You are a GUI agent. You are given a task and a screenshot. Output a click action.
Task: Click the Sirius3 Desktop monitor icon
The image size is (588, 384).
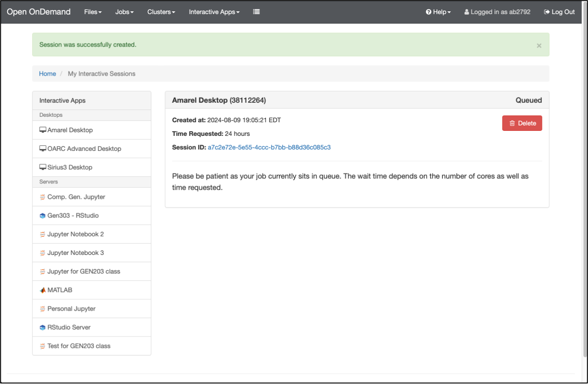coord(43,167)
